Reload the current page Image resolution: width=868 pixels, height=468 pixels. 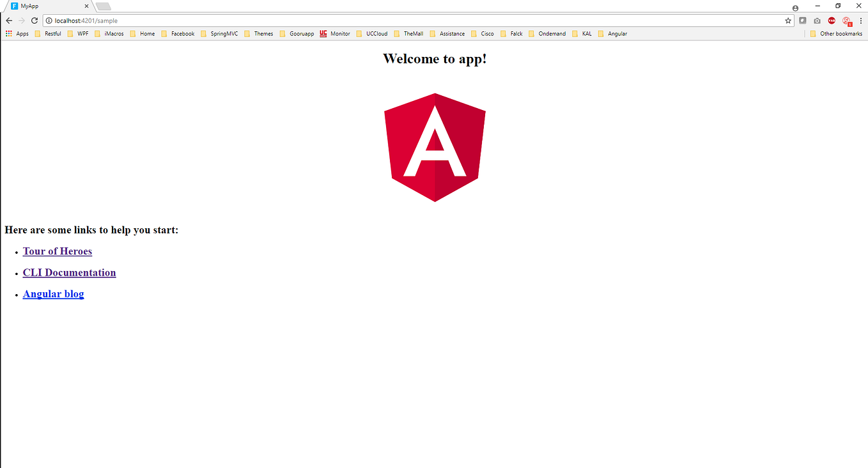click(x=35, y=20)
